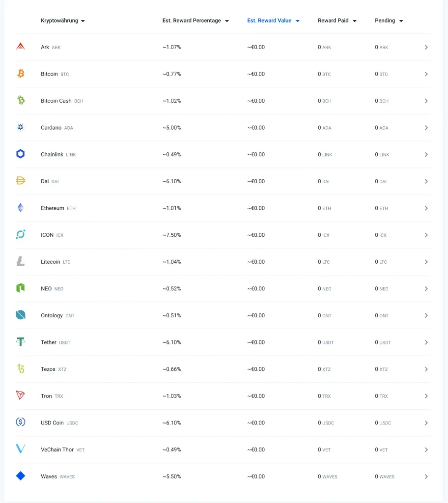Click the green Bitcoin Cash icon
This screenshot has height=503, width=448.
coord(20,100)
